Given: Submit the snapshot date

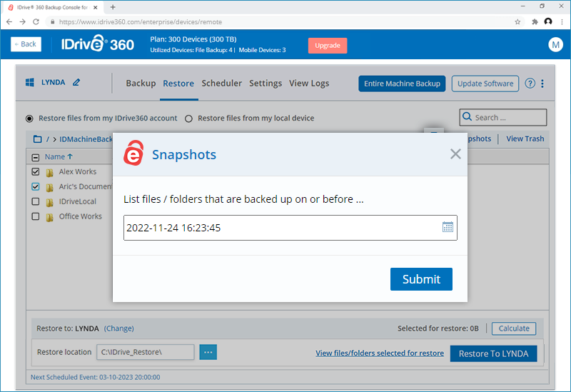Looking at the screenshot, I should pyautogui.click(x=421, y=279).
